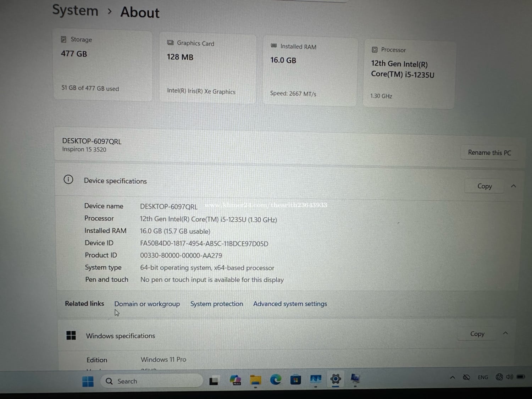
Task: Open the Windows Start menu
Action: coord(88,381)
